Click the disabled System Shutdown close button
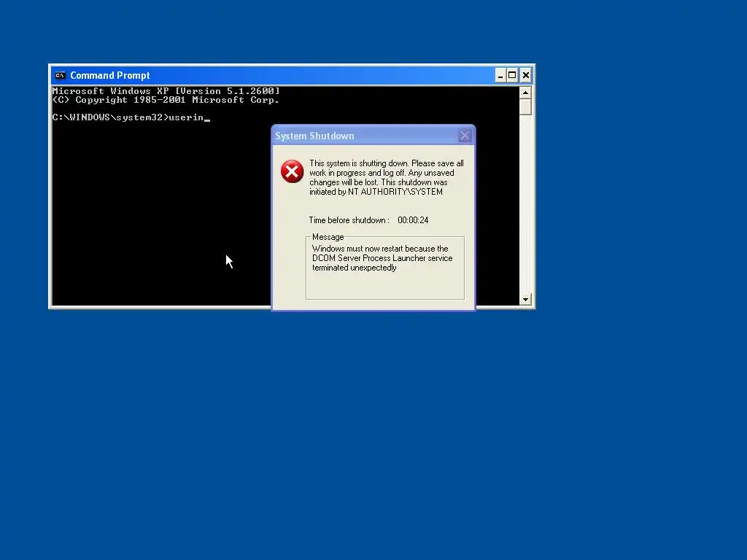 [x=465, y=136]
